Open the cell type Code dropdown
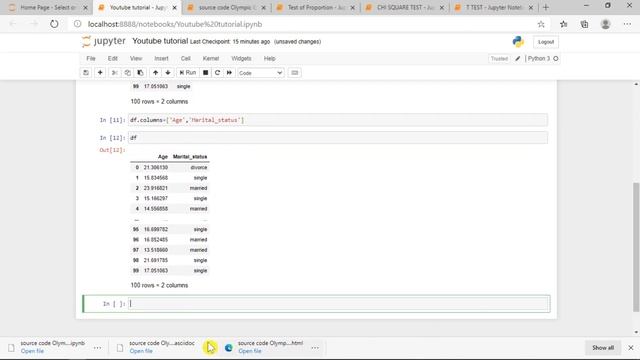Image resolution: width=640 pixels, height=360 pixels. [x=260, y=73]
